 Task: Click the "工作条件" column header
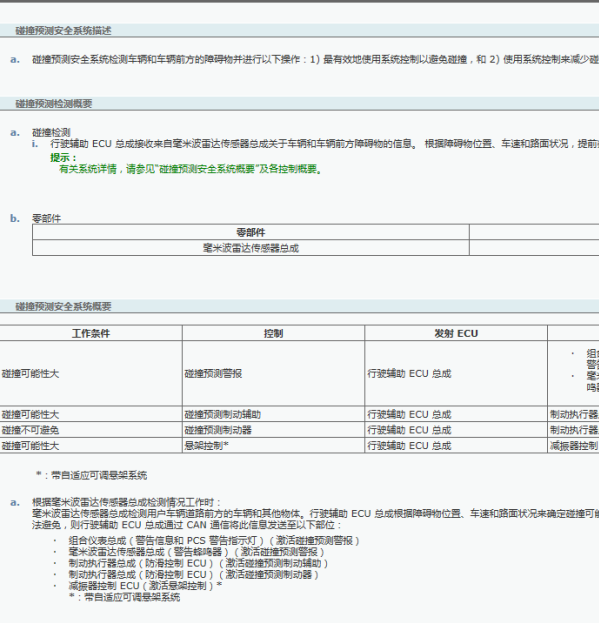(91, 333)
